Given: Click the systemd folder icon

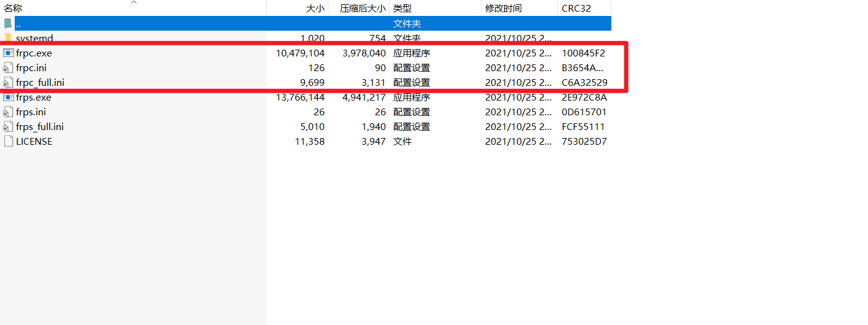Looking at the screenshot, I should coord(8,39).
